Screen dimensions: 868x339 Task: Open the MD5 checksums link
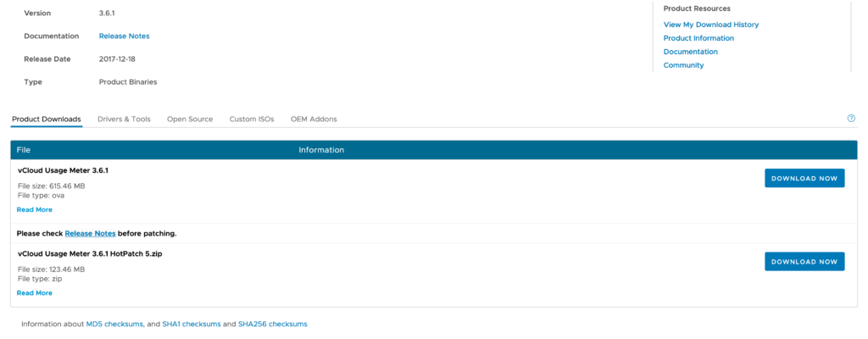[114, 324]
